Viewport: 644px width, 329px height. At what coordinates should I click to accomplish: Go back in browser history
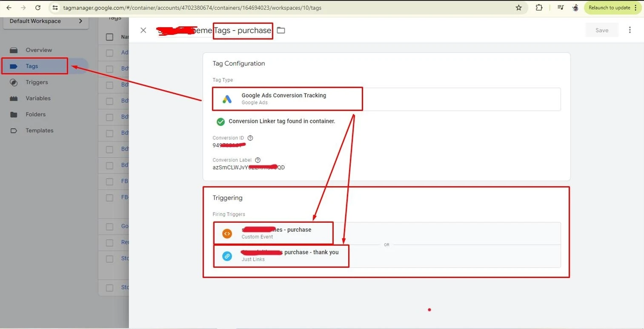coord(9,8)
